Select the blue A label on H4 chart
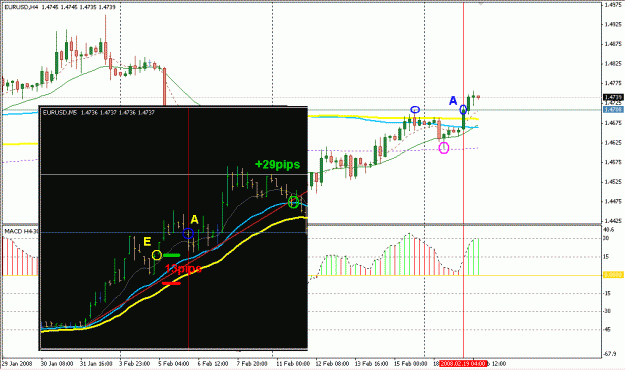 (x=453, y=101)
